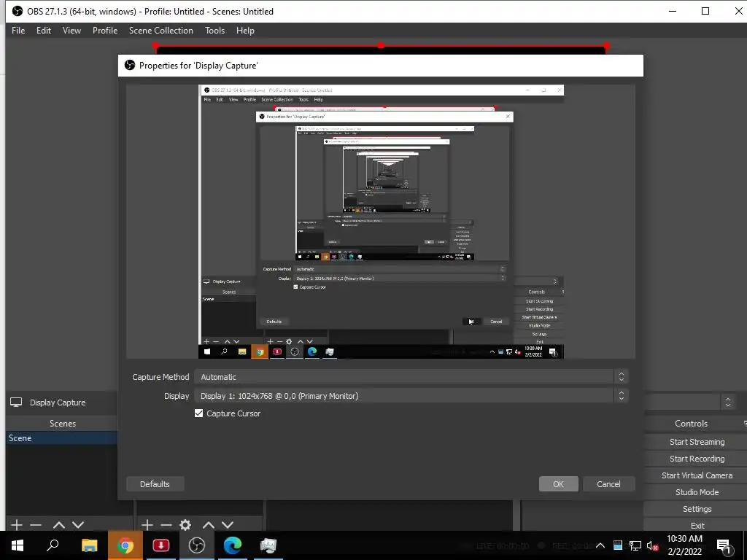Open Microsoft Edge from the taskbar
This screenshot has height=560, width=747.
pos(233,545)
